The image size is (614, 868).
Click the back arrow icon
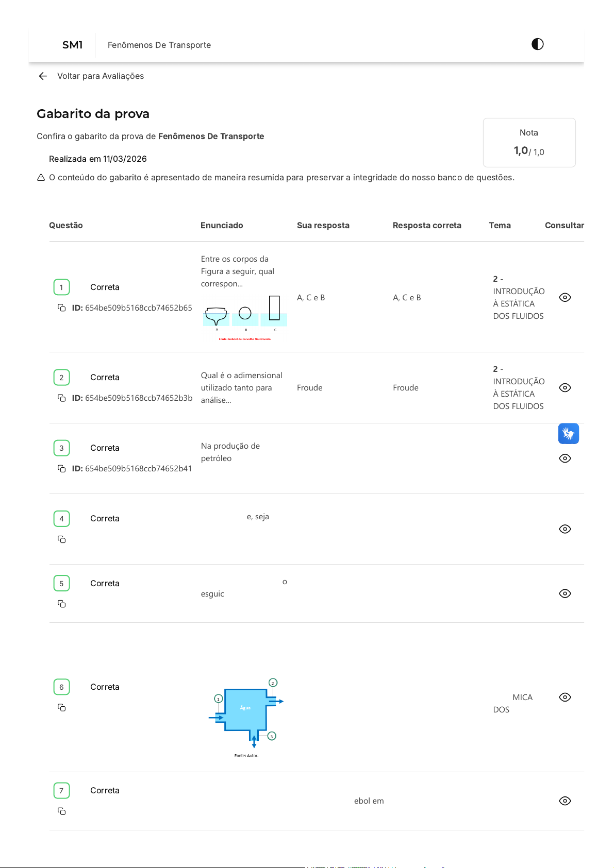(43, 76)
